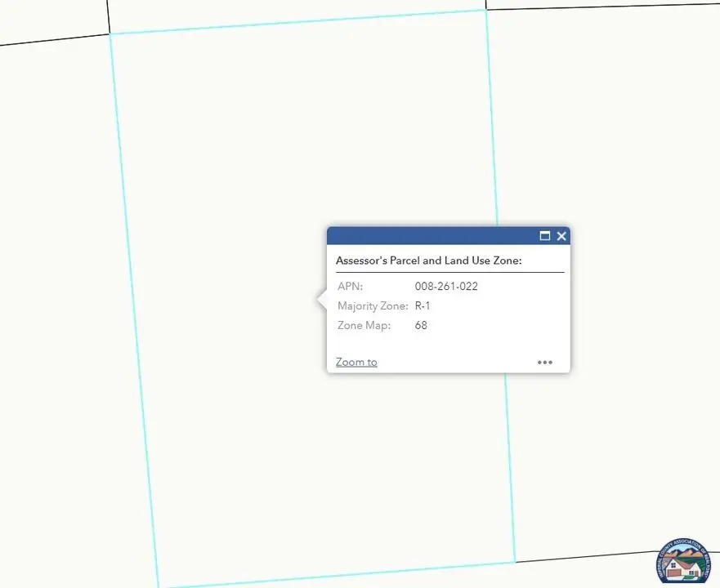720x588 pixels.
Task: Click the Zone Map value 68
Action: [421, 326]
